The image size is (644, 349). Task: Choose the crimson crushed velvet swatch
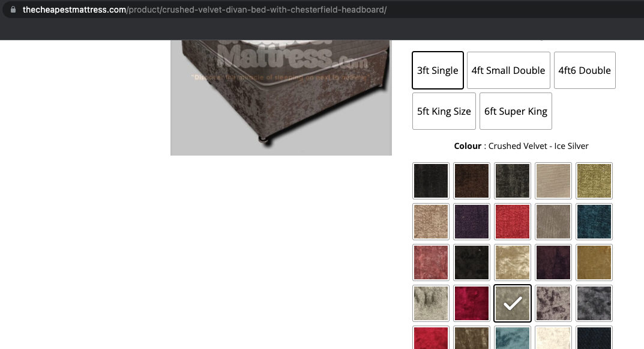(x=472, y=303)
